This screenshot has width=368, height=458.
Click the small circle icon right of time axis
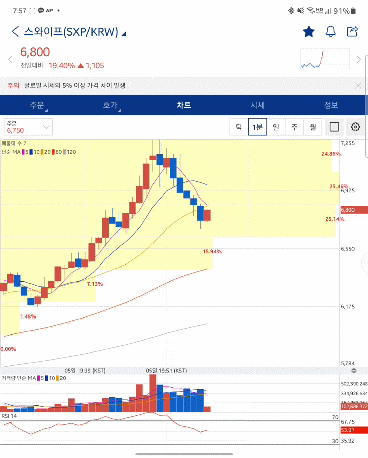coord(354,371)
